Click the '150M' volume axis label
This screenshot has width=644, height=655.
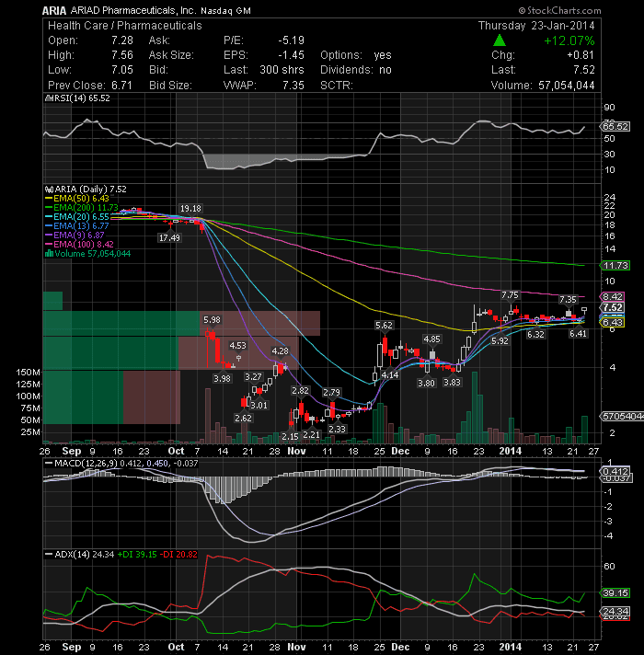coord(29,372)
